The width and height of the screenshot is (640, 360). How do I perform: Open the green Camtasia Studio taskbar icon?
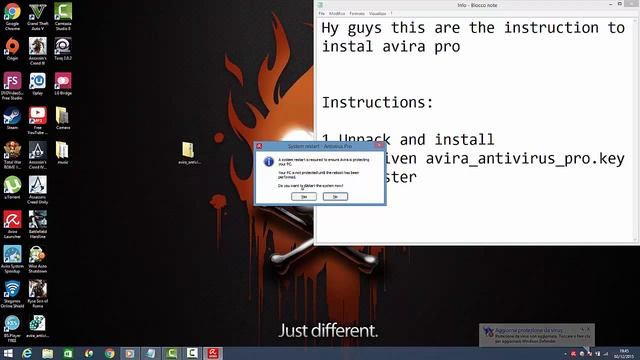pos(171,353)
